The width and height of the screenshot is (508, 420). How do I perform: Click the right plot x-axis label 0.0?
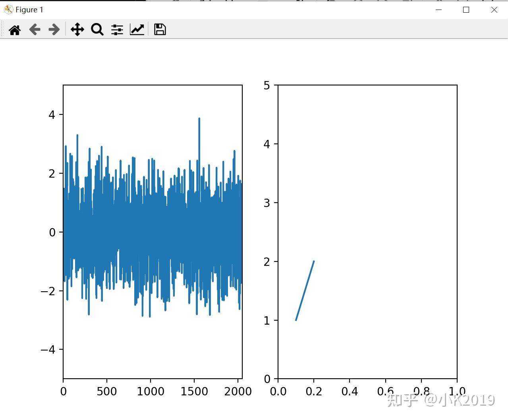point(278,391)
